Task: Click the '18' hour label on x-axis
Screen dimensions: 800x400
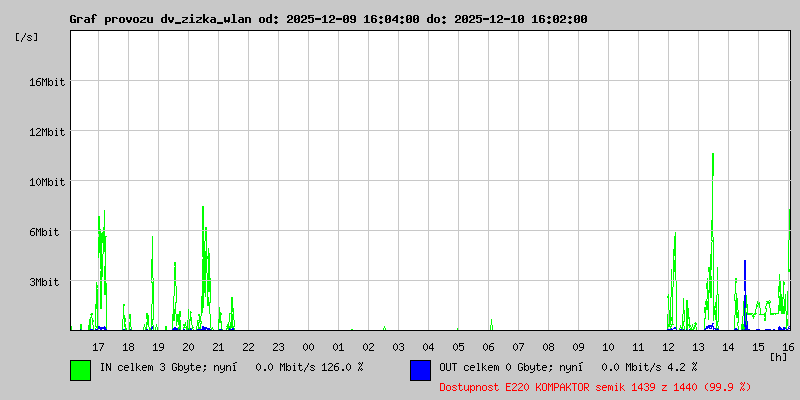Action: click(129, 347)
